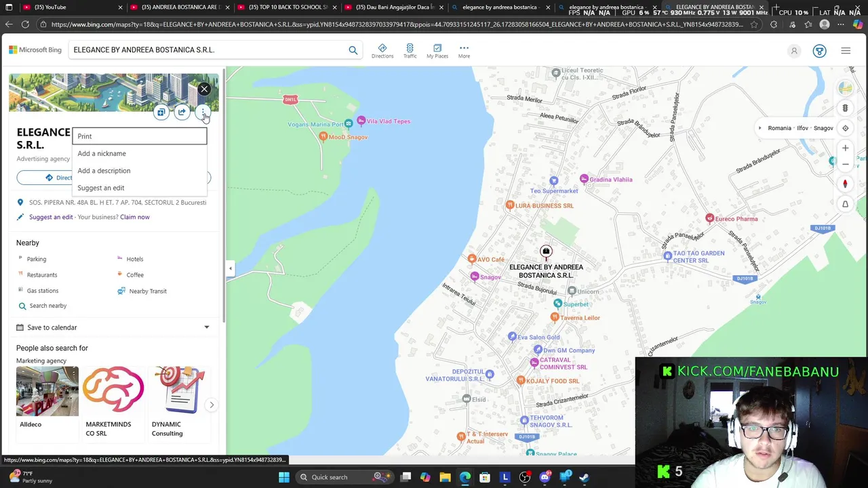Reset map orientation with compass button
Image resolution: width=868 pixels, height=488 pixels.
pyautogui.click(x=845, y=184)
